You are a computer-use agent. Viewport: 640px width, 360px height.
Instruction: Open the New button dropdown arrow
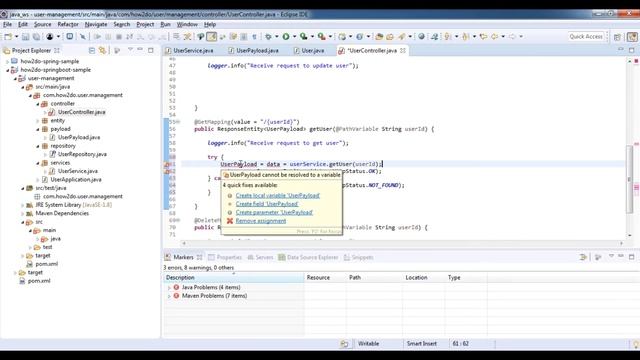point(16,37)
